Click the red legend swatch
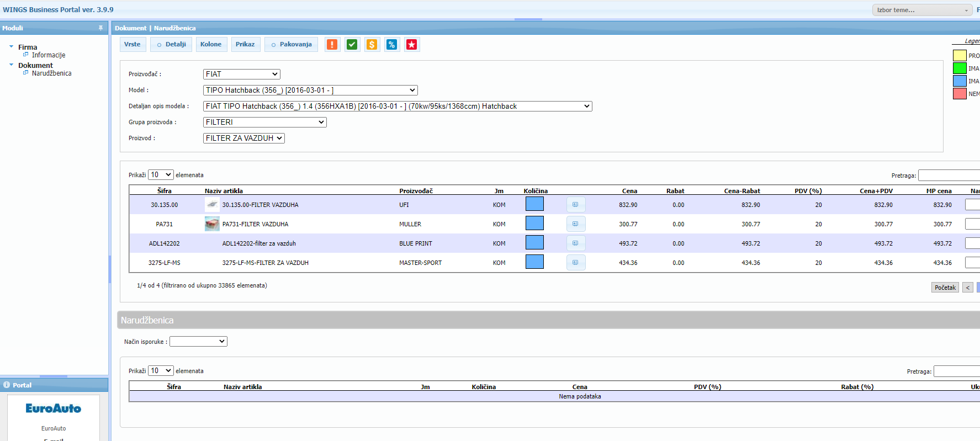 tap(960, 93)
